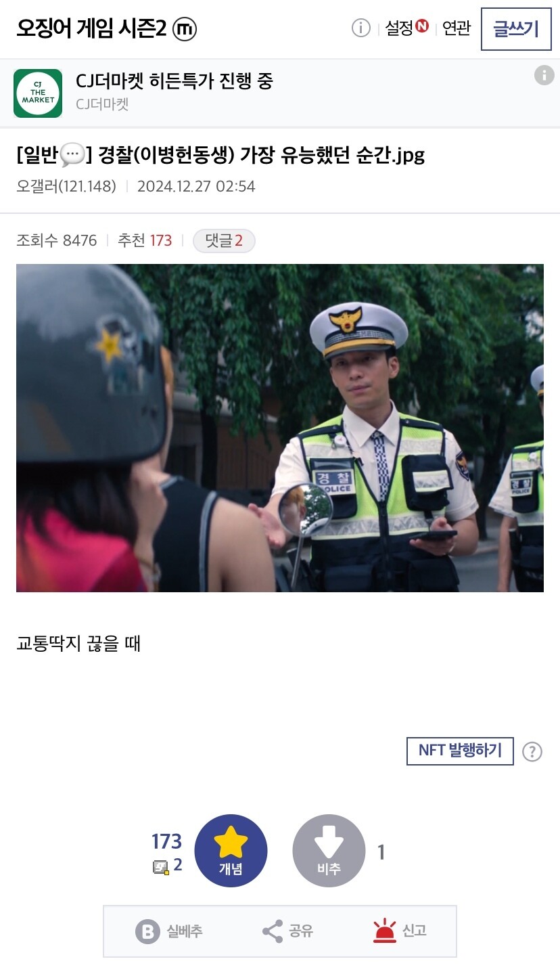Tap the minor gallery (m) badge icon
Viewport: 560px width, 976px height.
[185, 28]
